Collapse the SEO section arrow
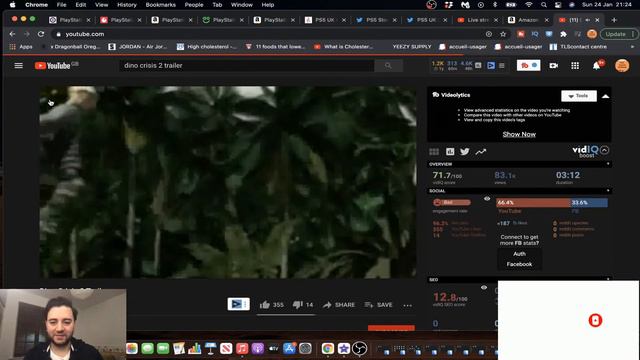Image resolution: width=640 pixels, height=360 pixels. (608, 279)
